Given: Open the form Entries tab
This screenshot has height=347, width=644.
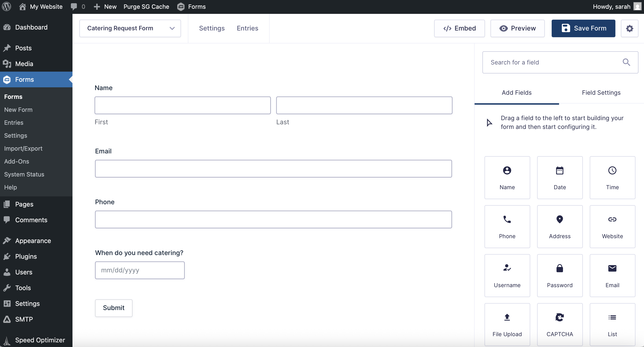Looking at the screenshot, I should click(x=247, y=28).
